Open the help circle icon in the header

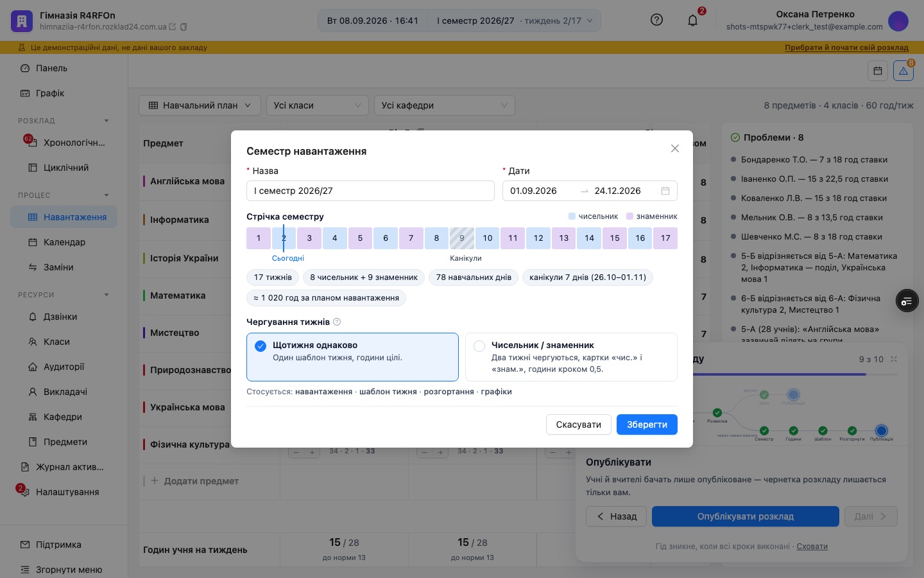point(656,20)
